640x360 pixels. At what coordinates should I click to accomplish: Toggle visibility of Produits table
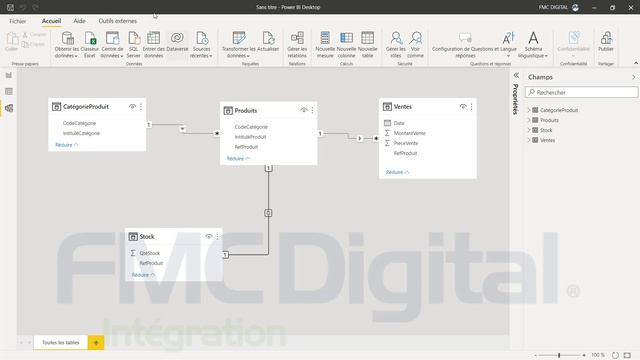[x=304, y=110]
